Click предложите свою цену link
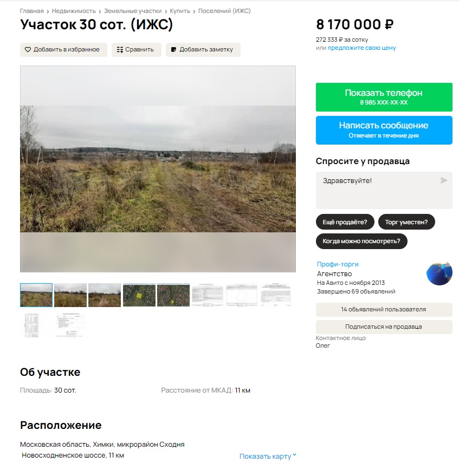 pos(362,48)
